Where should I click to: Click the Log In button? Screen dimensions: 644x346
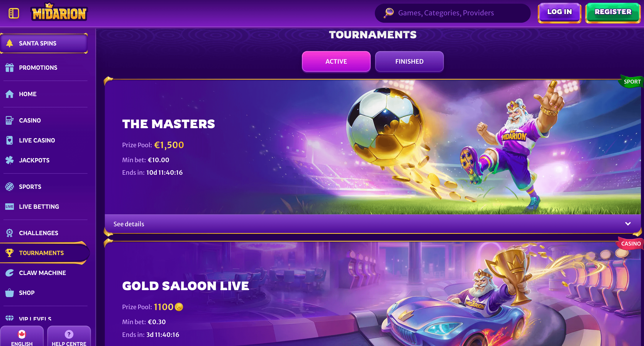(x=560, y=13)
